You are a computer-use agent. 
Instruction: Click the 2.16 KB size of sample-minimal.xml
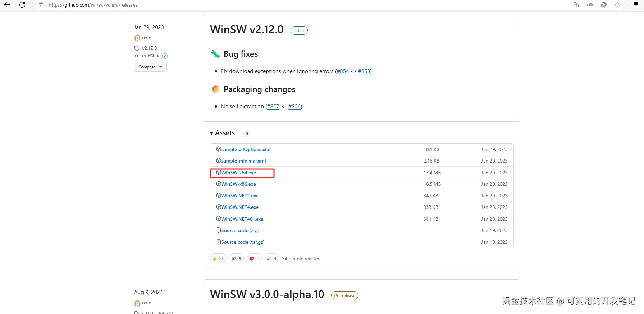click(x=431, y=161)
